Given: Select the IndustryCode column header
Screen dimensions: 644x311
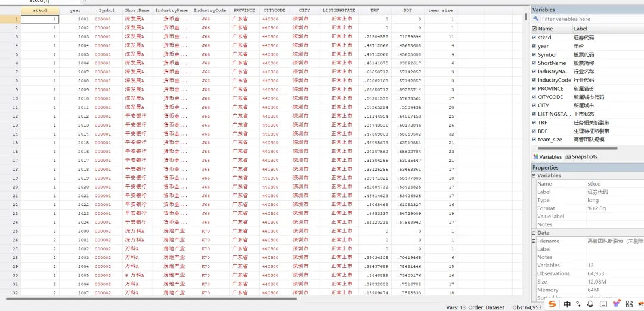Looking at the screenshot, I should (210, 10).
